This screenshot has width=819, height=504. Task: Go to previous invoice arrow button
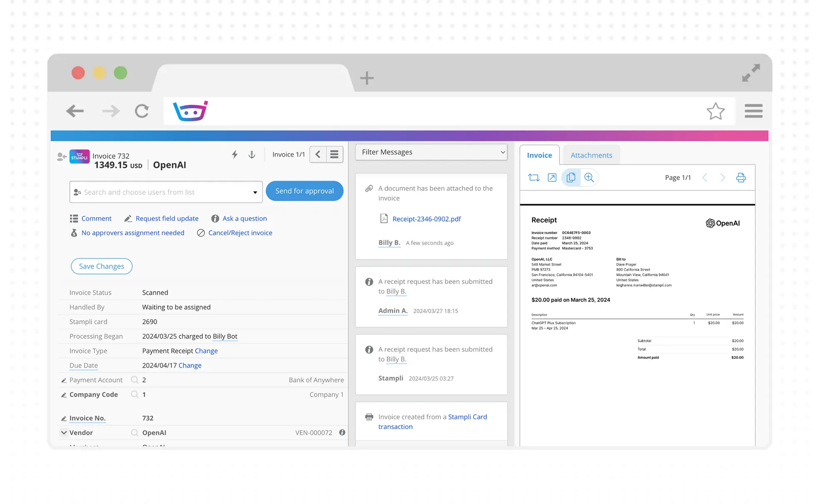[318, 154]
